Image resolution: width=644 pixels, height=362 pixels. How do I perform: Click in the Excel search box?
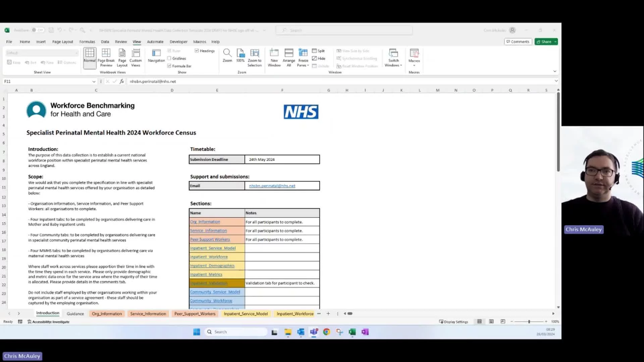click(x=344, y=30)
